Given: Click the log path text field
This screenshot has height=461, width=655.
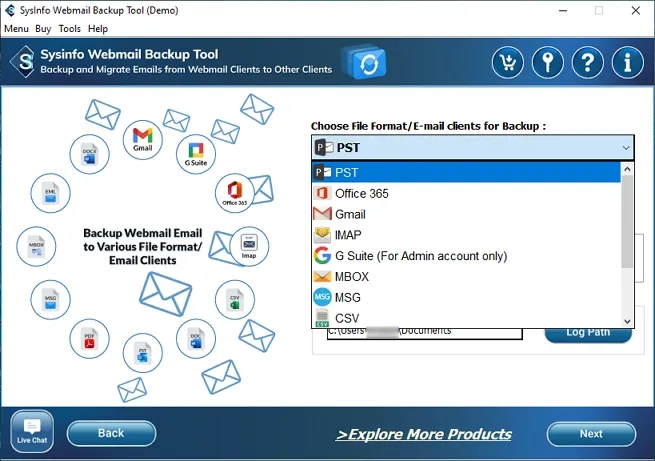Looking at the screenshot, I should pos(424,333).
